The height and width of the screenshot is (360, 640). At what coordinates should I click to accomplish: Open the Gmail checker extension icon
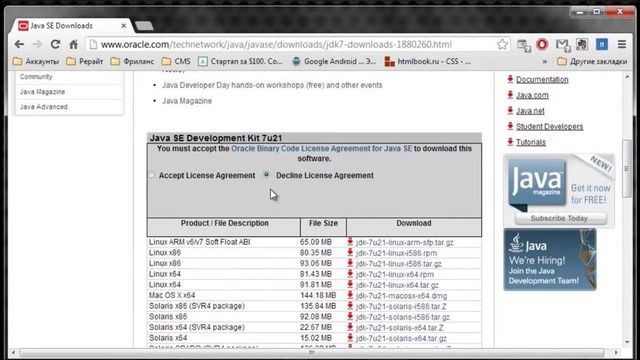563,45
